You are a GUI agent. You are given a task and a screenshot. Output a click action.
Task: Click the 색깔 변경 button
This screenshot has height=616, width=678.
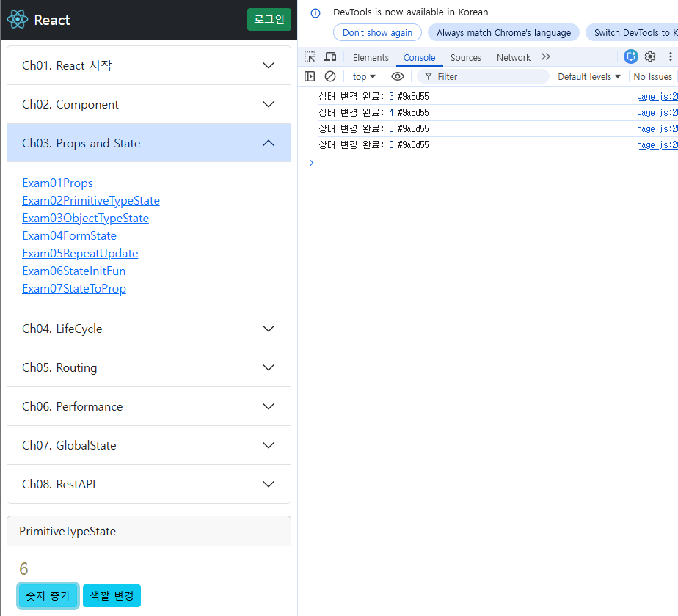pyautogui.click(x=112, y=595)
